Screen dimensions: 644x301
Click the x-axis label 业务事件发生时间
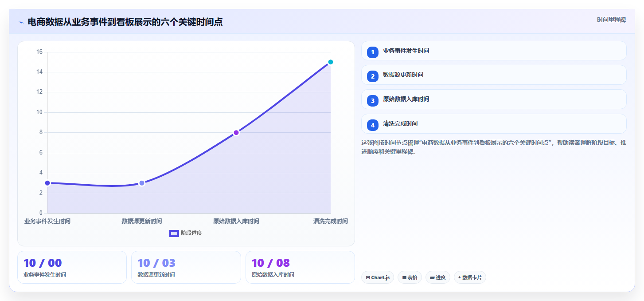47,221
